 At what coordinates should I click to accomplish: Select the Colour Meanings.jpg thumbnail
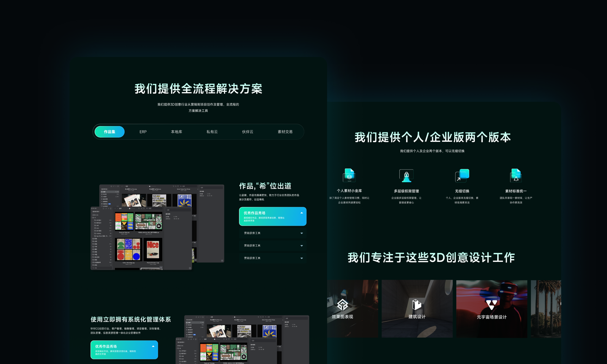pos(129,249)
